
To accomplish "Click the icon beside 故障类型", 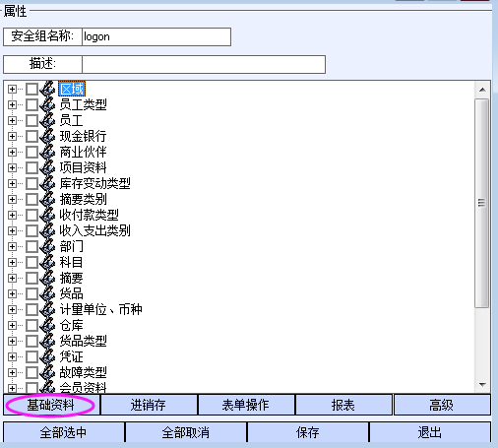I will pos(47,372).
